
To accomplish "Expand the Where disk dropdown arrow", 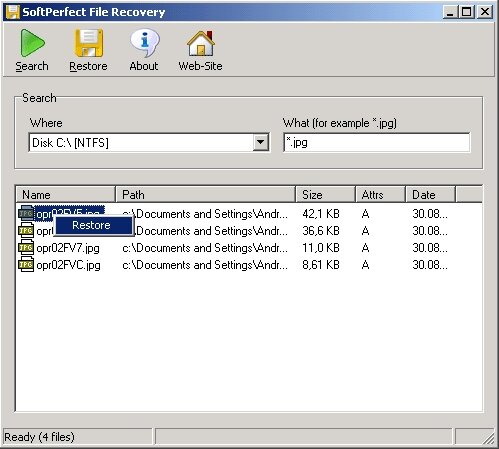I will [x=261, y=142].
